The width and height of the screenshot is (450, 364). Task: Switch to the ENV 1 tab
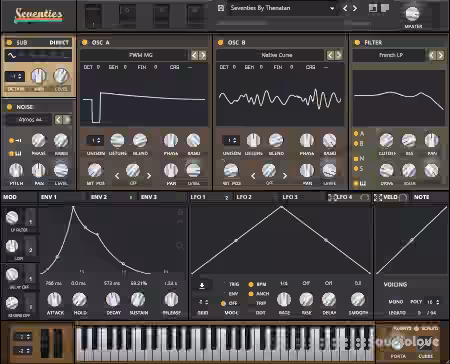49,197
